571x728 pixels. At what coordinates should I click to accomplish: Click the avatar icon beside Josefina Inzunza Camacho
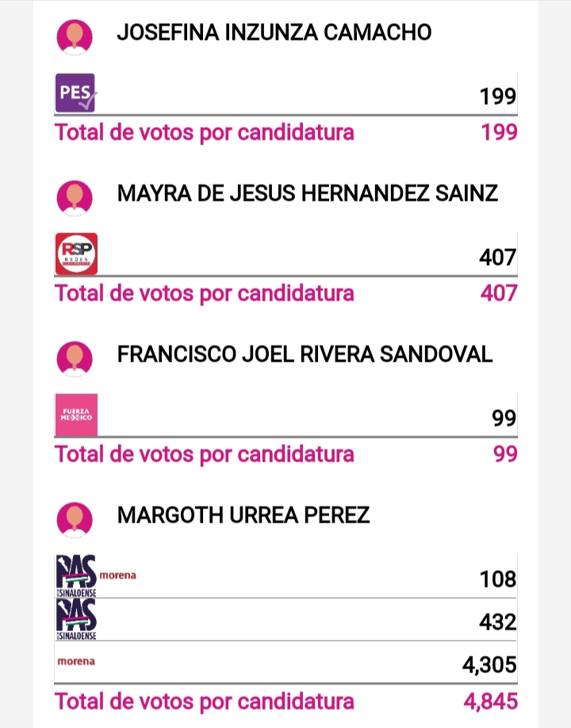[75, 36]
